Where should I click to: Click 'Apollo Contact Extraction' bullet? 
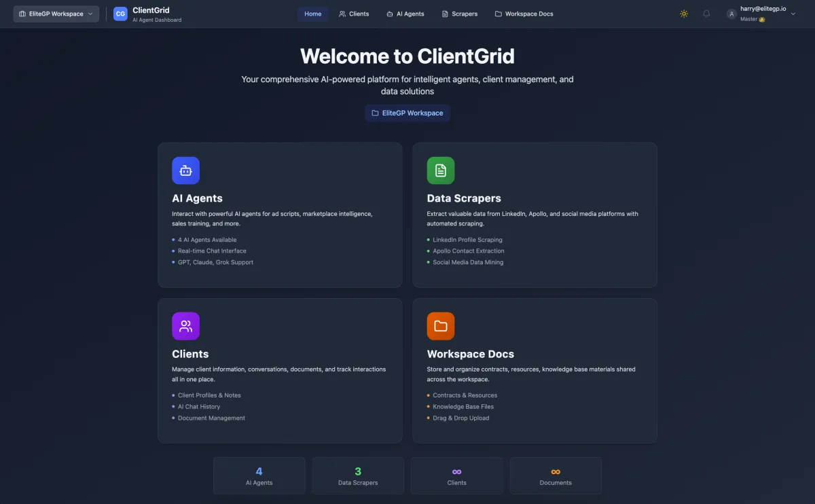(x=469, y=251)
